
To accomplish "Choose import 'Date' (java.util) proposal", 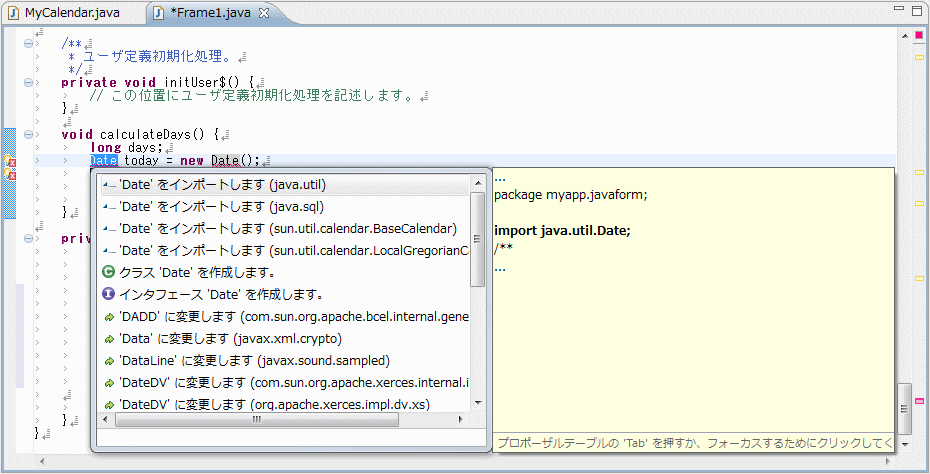I will click(x=286, y=185).
